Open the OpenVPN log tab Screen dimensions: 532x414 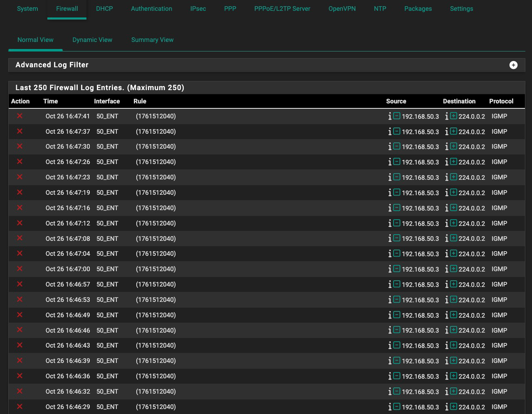342,9
